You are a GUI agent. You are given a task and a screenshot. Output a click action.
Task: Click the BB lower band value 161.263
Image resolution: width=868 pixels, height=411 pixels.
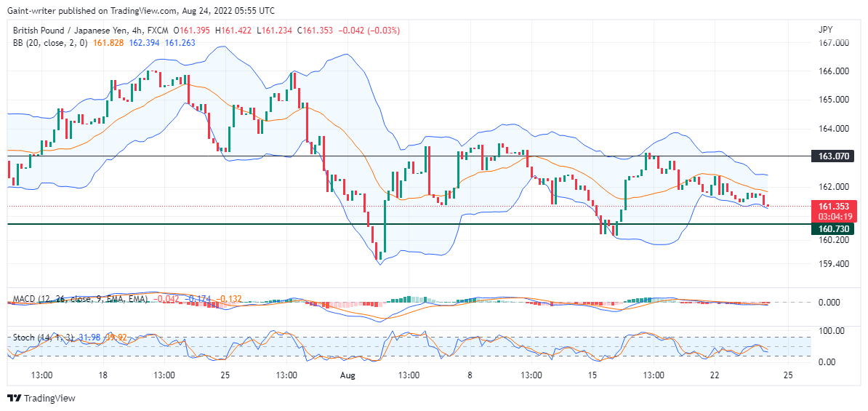pyautogui.click(x=180, y=42)
